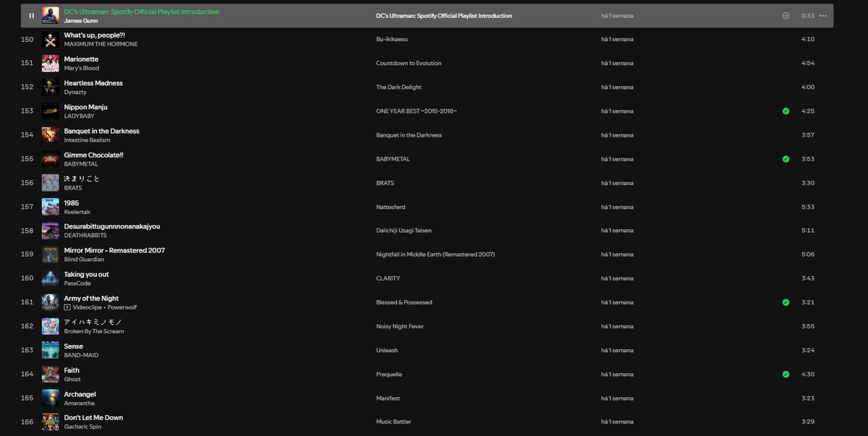868x436 pixels.
Task: Click album art for Nippon Manju
Action: coord(51,111)
